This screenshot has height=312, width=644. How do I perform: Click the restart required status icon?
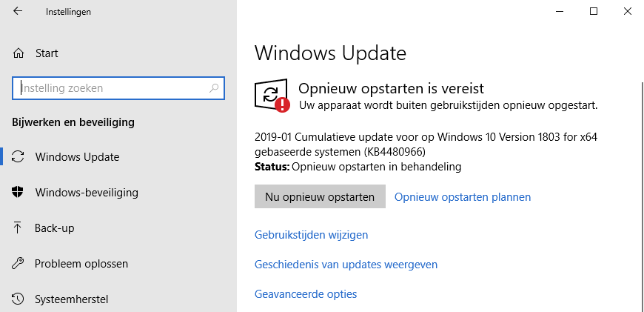272,96
